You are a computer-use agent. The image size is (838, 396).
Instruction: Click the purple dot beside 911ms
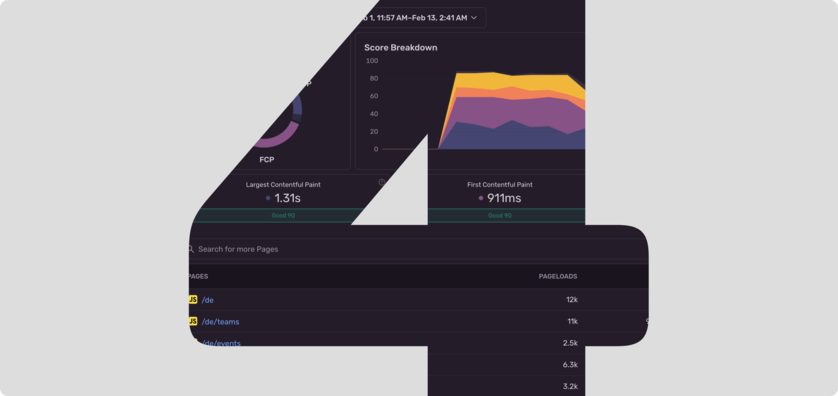point(481,198)
